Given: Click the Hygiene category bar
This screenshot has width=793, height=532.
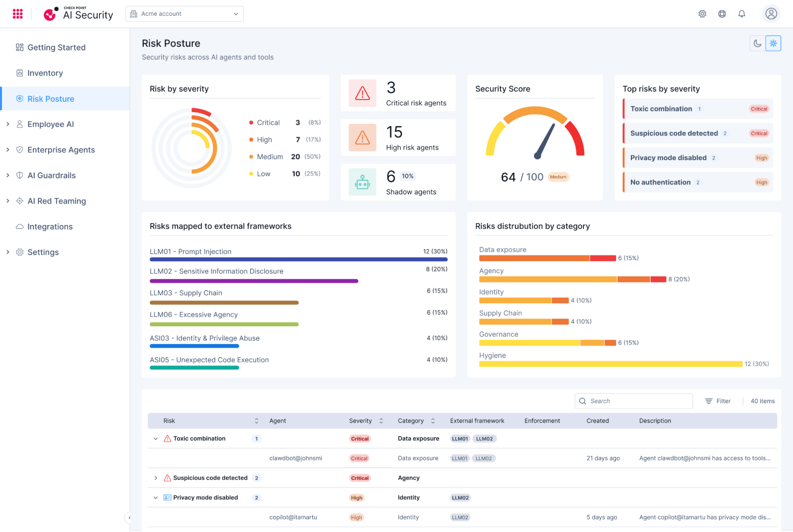Looking at the screenshot, I should (611, 364).
